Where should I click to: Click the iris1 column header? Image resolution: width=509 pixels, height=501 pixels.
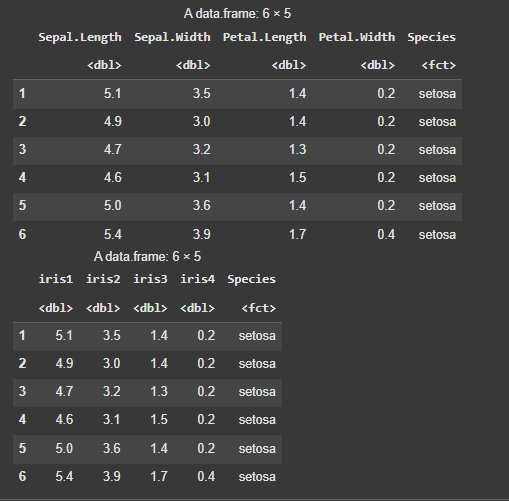tap(56, 279)
